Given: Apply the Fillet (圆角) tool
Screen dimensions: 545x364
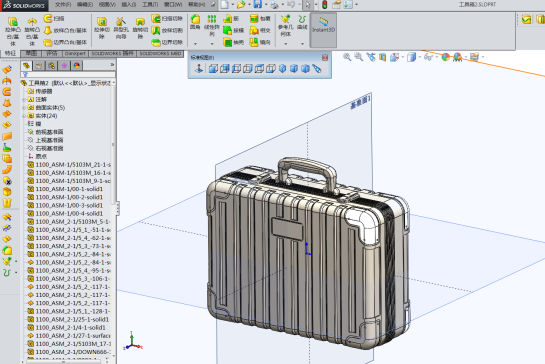Looking at the screenshot, I should 195,22.
